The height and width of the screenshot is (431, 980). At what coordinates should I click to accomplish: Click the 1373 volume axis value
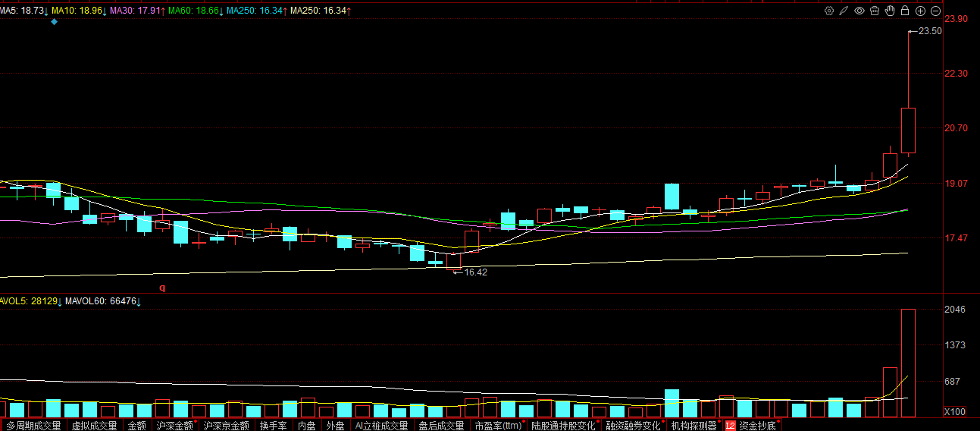coord(956,345)
